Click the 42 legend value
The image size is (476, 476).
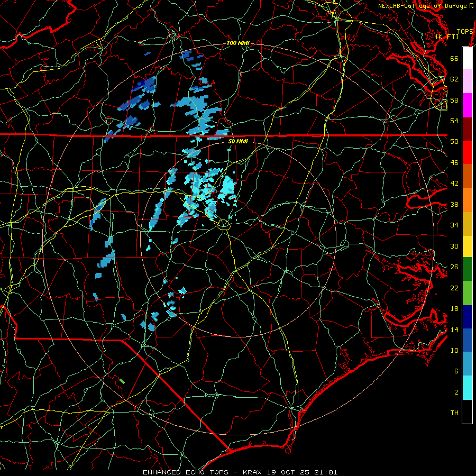[x=454, y=184]
